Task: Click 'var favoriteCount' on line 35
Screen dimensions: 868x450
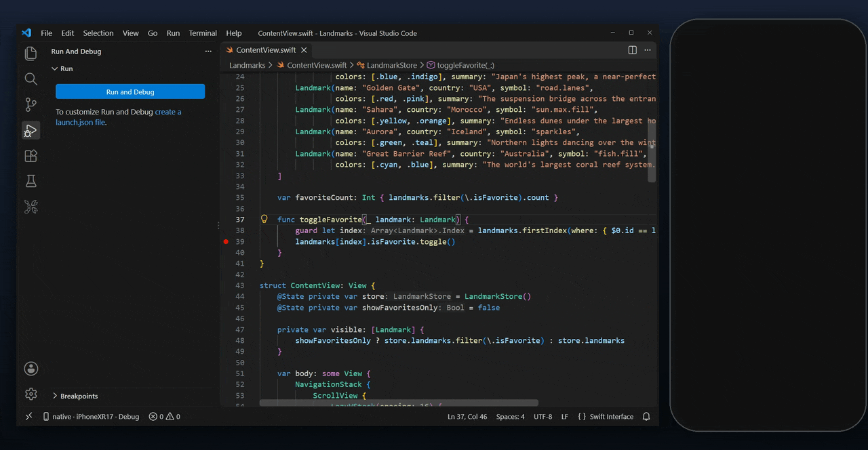Action: pos(317,197)
